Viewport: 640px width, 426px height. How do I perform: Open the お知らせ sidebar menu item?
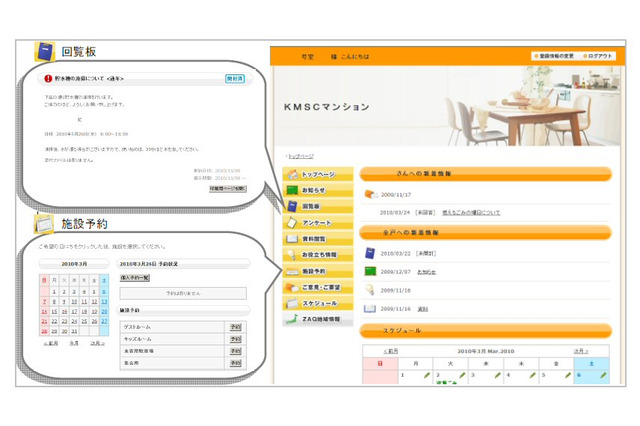[x=318, y=190]
